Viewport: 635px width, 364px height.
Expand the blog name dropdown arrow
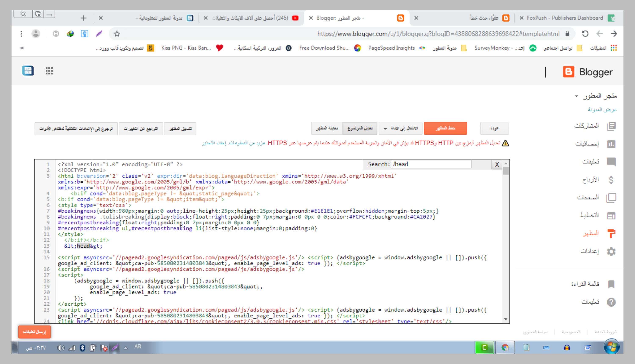coord(576,96)
